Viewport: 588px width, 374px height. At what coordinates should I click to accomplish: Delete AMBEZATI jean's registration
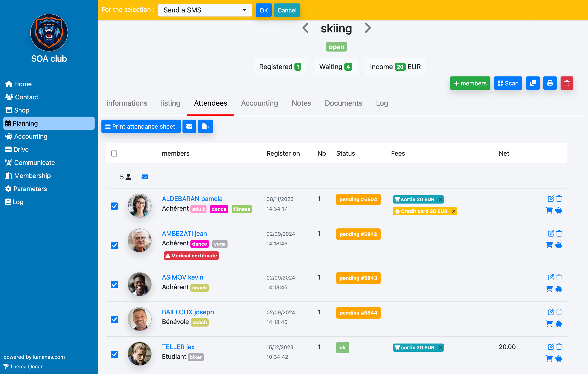point(559,233)
